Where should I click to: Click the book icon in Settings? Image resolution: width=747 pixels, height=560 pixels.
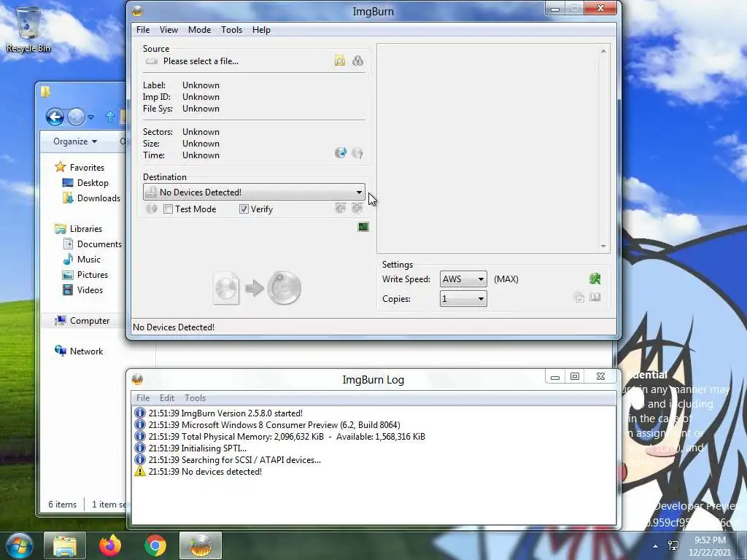(595, 297)
